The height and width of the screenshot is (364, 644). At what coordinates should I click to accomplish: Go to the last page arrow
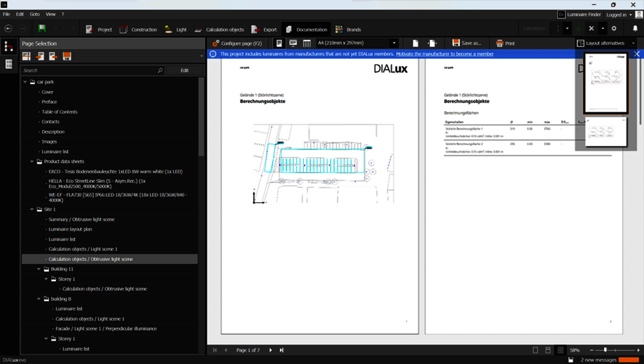pos(281,350)
